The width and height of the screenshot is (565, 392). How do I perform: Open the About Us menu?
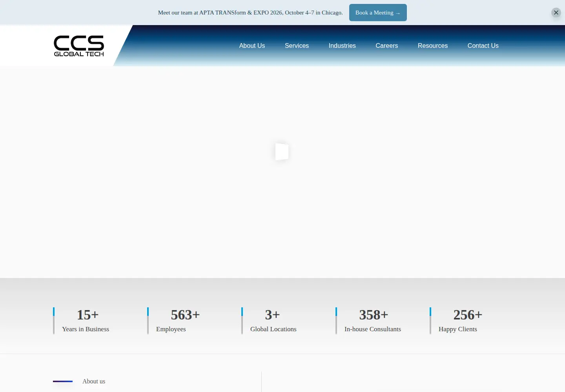tap(252, 45)
